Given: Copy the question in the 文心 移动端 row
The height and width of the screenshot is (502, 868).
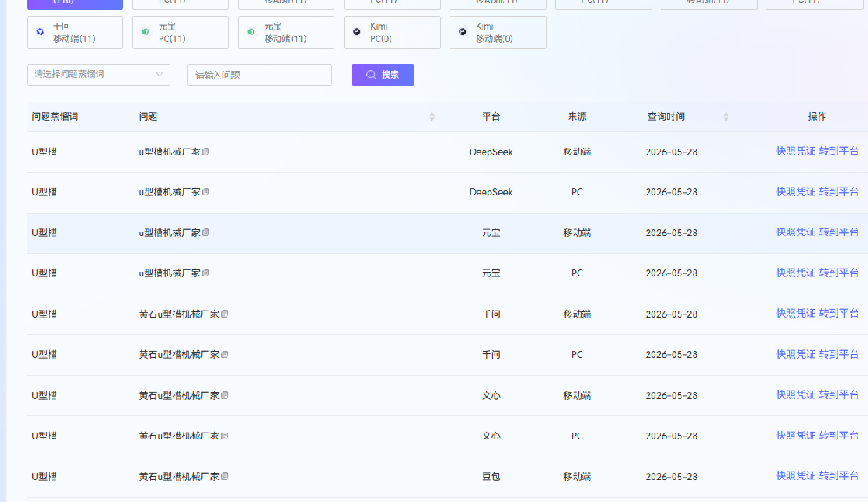Looking at the screenshot, I should tap(225, 395).
